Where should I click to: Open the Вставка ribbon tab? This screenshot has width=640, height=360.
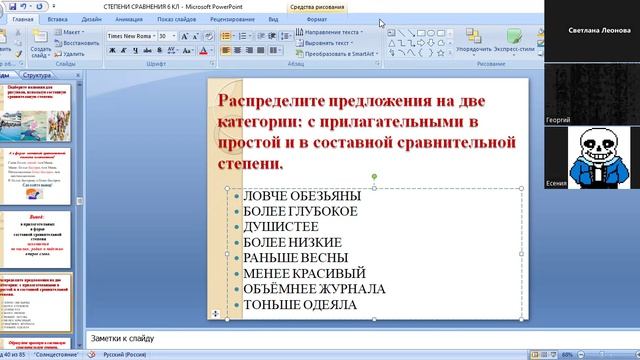58,19
